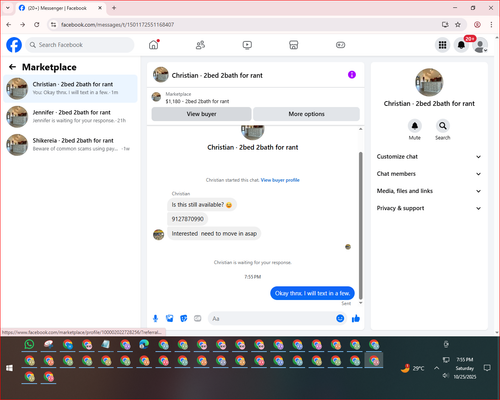The image size is (500, 400).
Task: Send a thumbs-up like
Action: point(356,318)
